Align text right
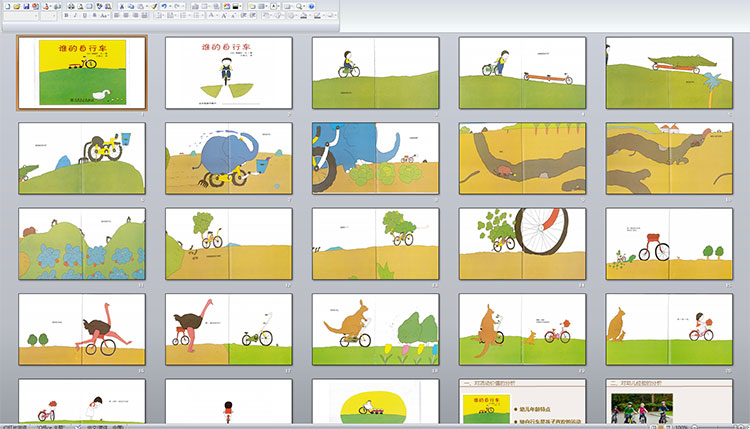The width and height of the screenshot is (750, 429). 136,15
